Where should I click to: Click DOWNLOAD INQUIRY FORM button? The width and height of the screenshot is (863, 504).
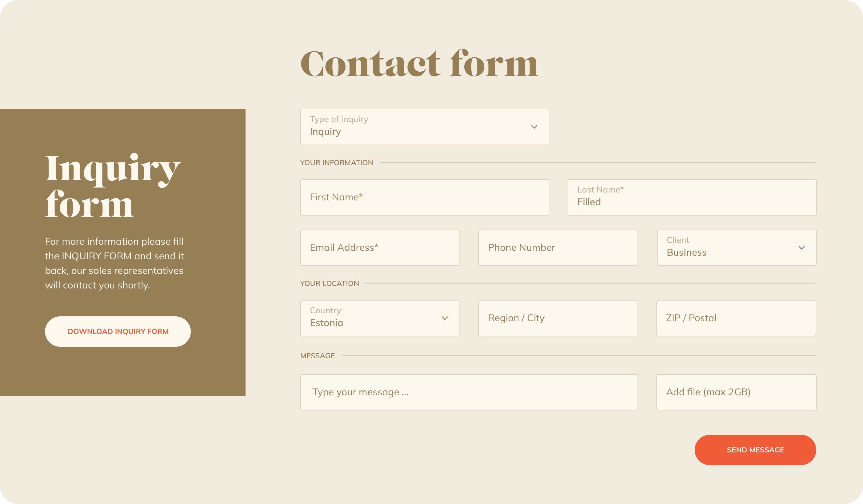(x=118, y=332)
